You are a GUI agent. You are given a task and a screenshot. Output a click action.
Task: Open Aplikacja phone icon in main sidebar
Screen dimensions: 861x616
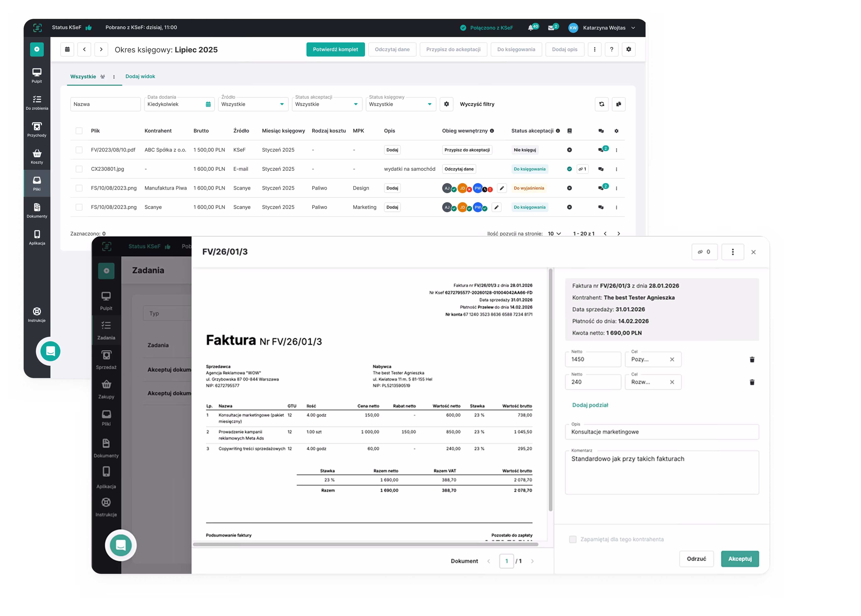click(37, 238)
